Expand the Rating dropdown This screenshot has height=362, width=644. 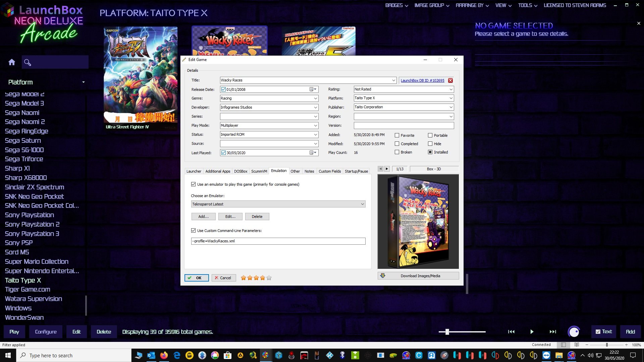[x=451, y=89]
